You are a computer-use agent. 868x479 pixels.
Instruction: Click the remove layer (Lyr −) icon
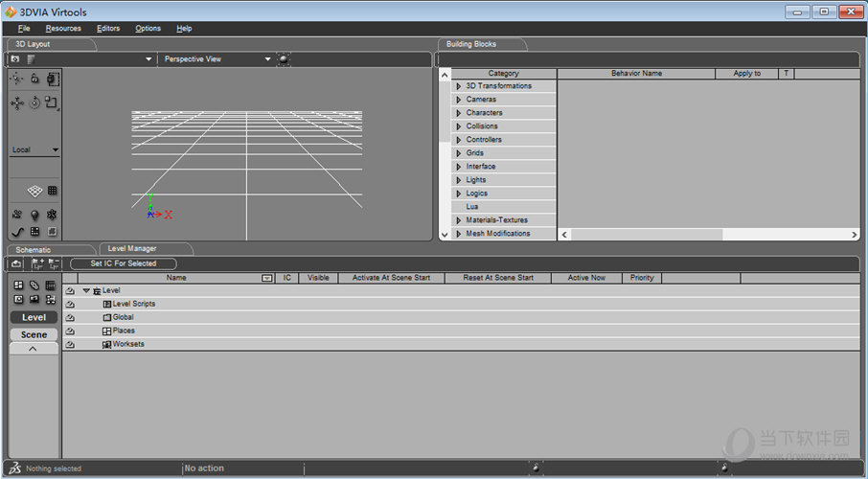pos(54,263)
